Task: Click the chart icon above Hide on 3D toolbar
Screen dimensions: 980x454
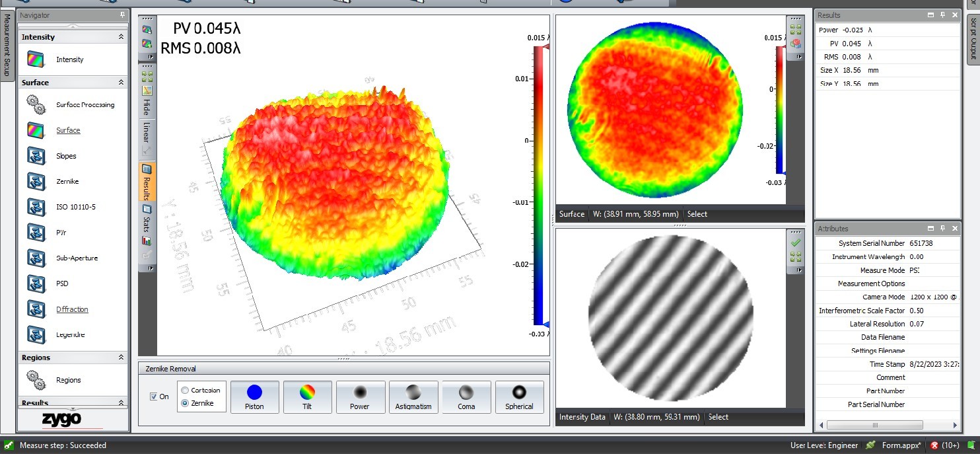Action: (x=147, y=91)
